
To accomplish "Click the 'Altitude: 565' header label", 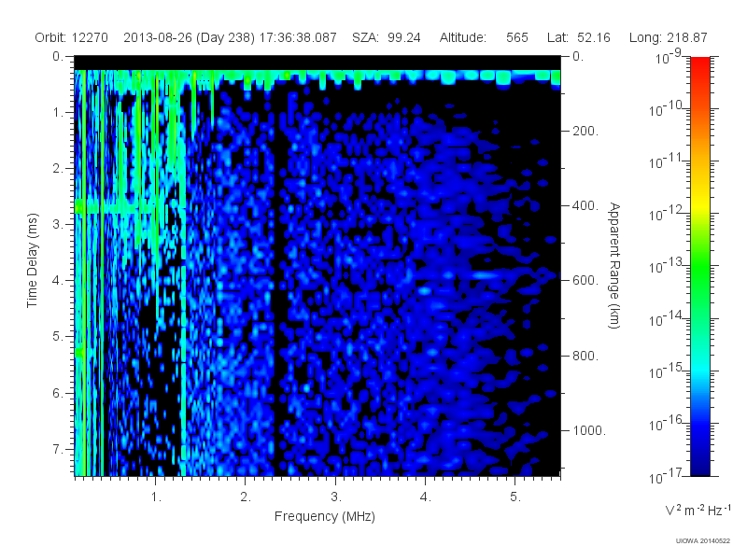I will click(x=484, y=37).
